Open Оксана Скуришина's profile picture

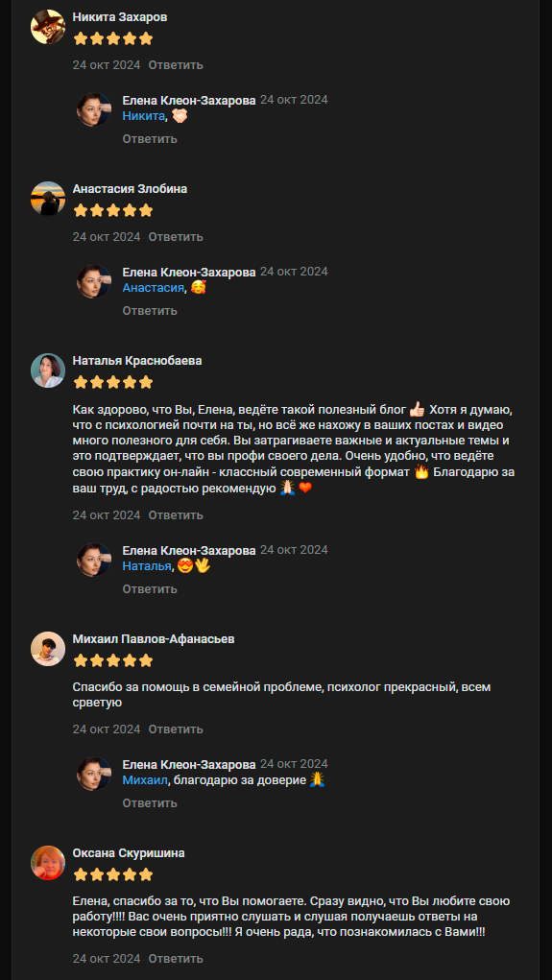coord(48,863)
